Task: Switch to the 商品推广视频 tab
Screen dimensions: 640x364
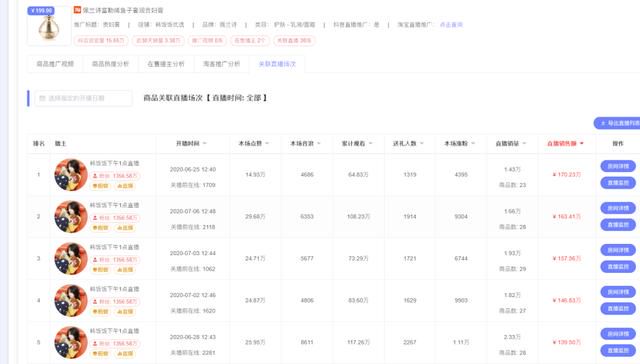Action: (x=55, y=64)
